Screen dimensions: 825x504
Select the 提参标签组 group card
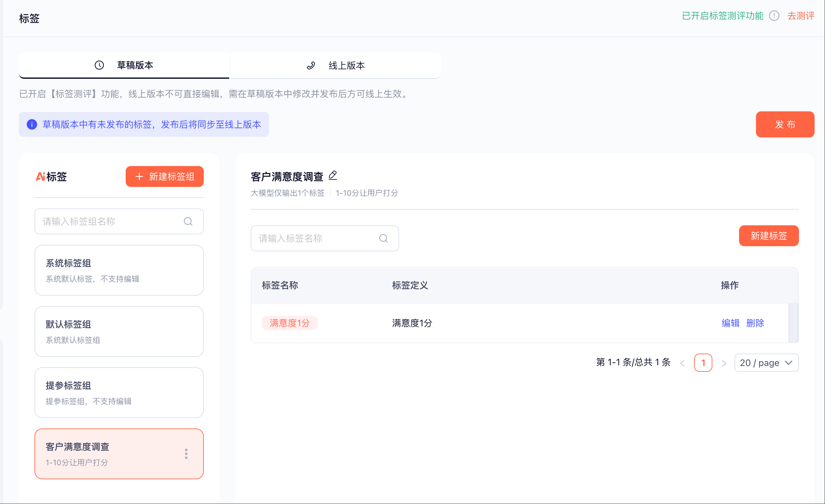[119, 393]
